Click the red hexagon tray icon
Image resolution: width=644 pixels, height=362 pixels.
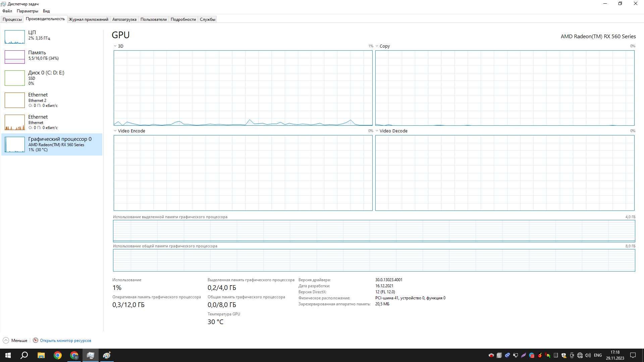(491, 355)
